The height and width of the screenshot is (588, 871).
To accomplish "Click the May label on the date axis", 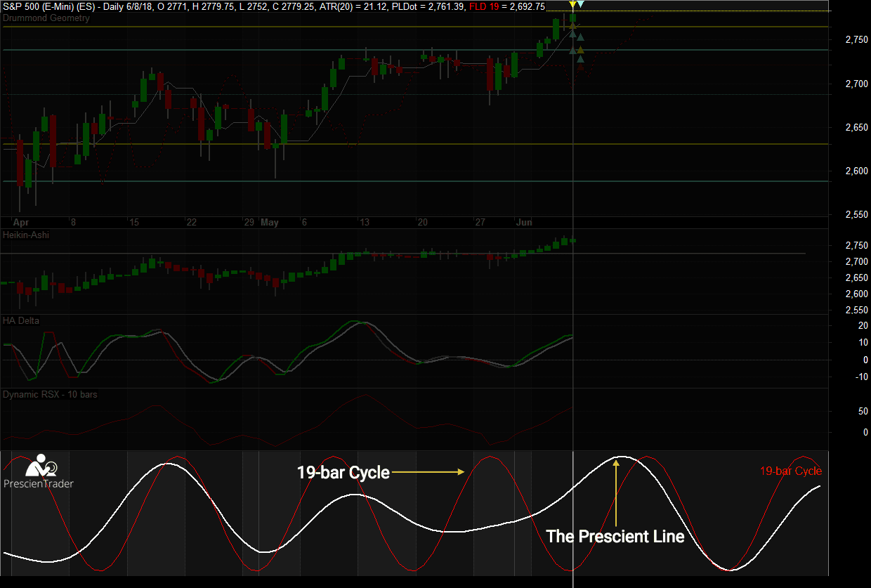I will point(270,222).
